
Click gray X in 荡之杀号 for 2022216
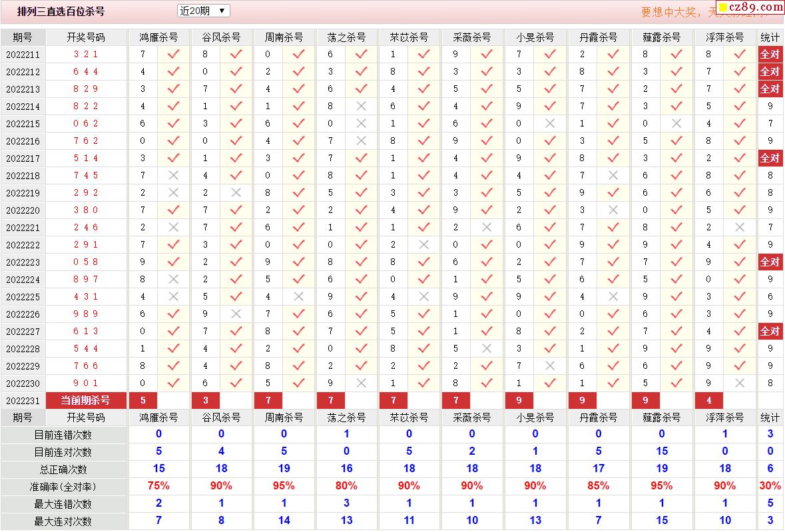click(x=362, y=140)
